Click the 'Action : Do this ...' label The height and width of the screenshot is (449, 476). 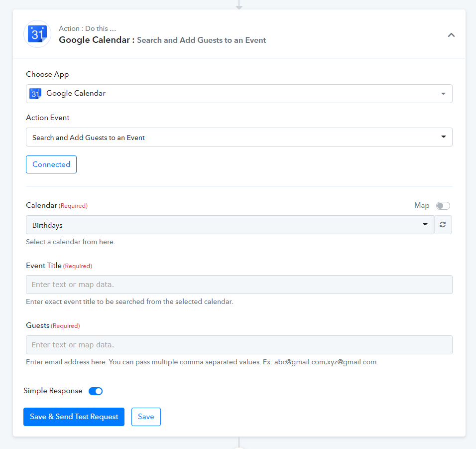click(88, 28)
